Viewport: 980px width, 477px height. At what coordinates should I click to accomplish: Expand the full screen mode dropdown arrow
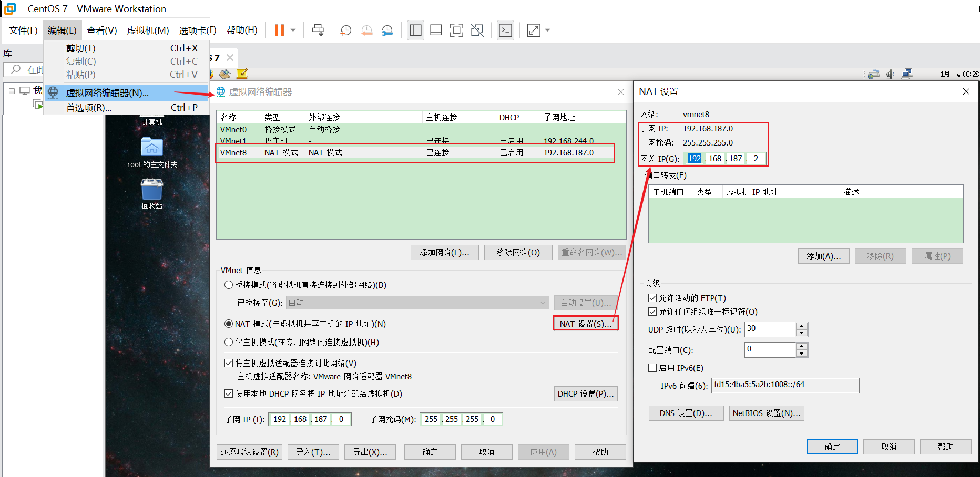pos(547,30)
